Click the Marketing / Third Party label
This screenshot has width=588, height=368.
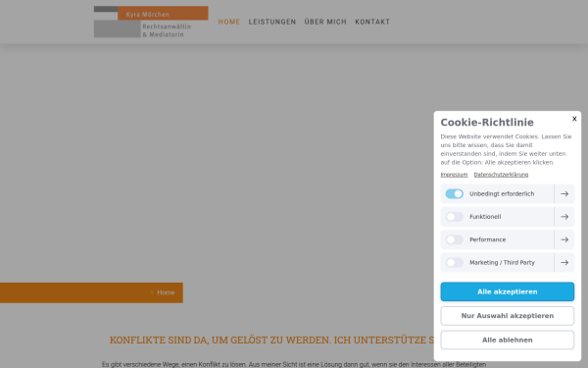coord(502,262)
